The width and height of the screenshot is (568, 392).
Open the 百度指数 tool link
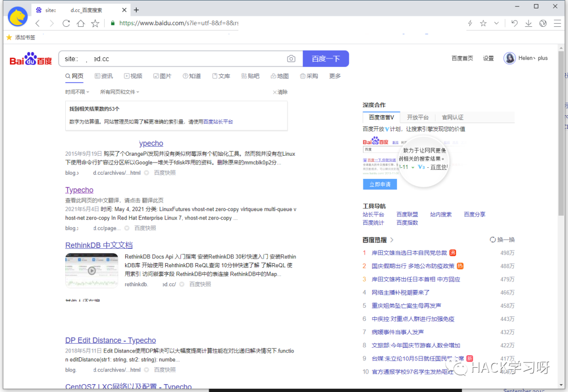coord(407,223)
